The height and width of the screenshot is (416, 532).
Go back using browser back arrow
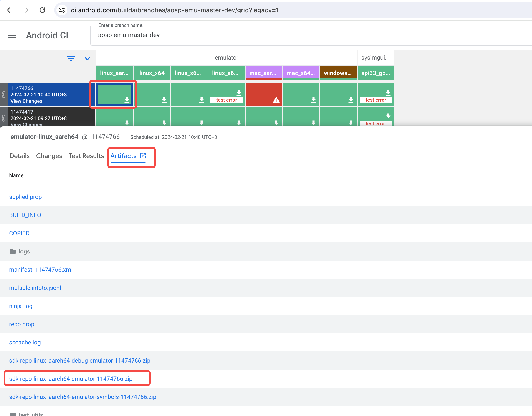click(x=10, y=10)
